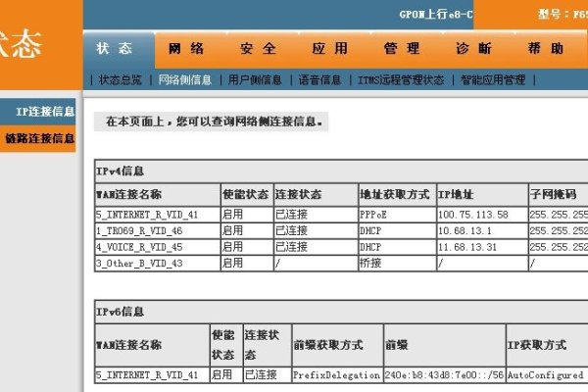Click IP address 100.75.113.58
The image size is (588, 392).
tap(473, 215)
